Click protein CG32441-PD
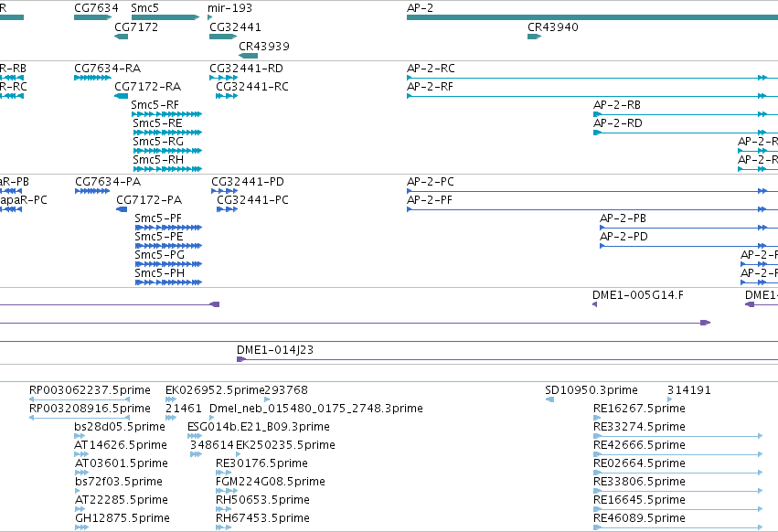Viewport: 778px width, 532px height. click(x=248, y=182)
